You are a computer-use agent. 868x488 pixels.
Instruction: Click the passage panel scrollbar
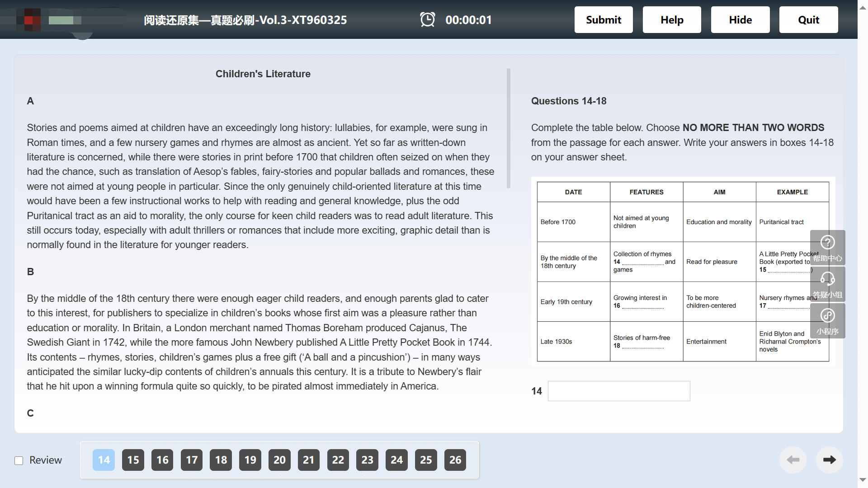[x=509, y=128]
